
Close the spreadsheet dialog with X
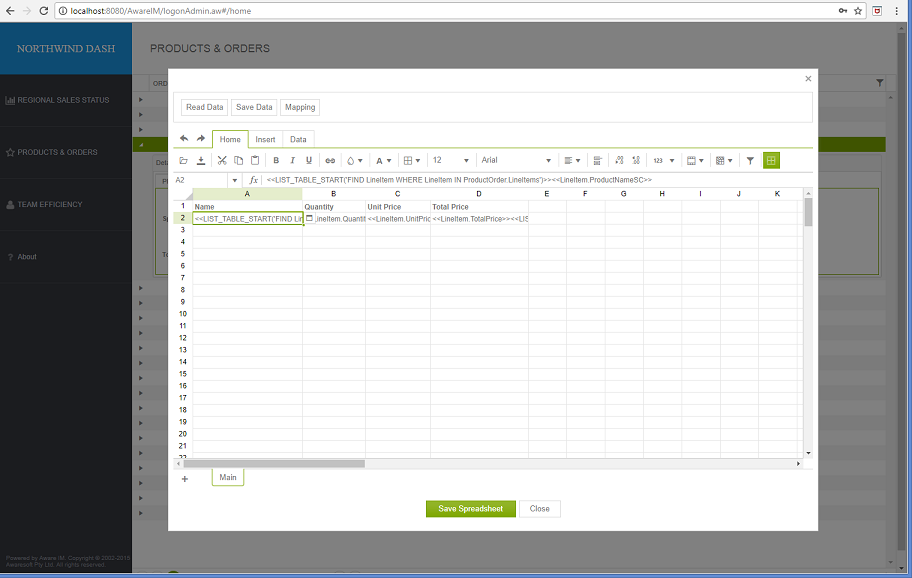pos(808,79)
